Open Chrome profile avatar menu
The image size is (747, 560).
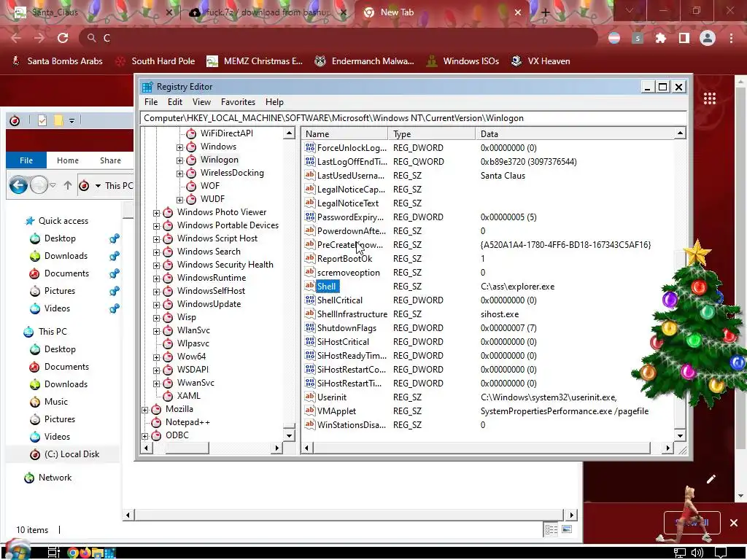pyautogui.click(x=708, y=38)
